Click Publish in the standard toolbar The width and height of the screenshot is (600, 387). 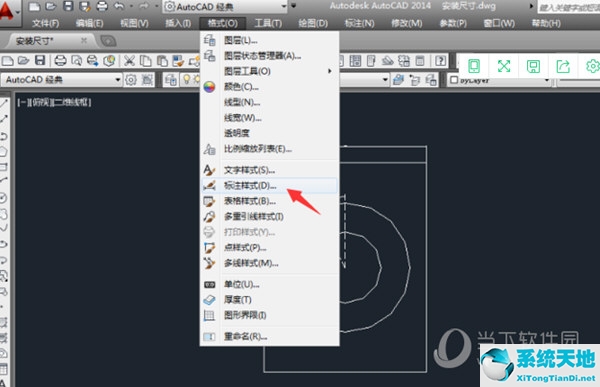coord(93,60)
